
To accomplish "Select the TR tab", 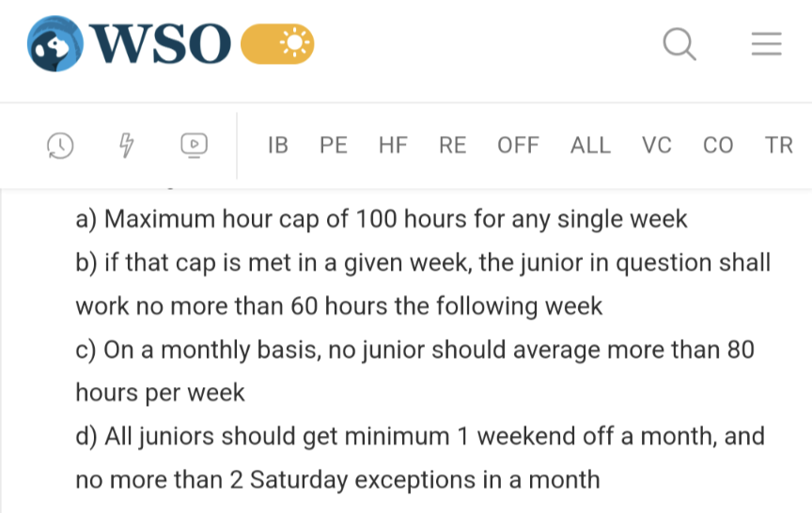I will coord(779,146).
